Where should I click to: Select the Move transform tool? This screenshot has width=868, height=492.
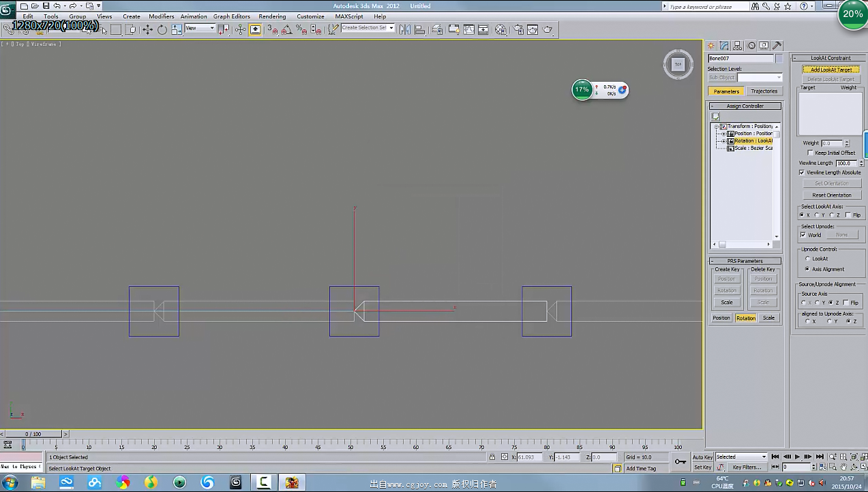[147, 30]
